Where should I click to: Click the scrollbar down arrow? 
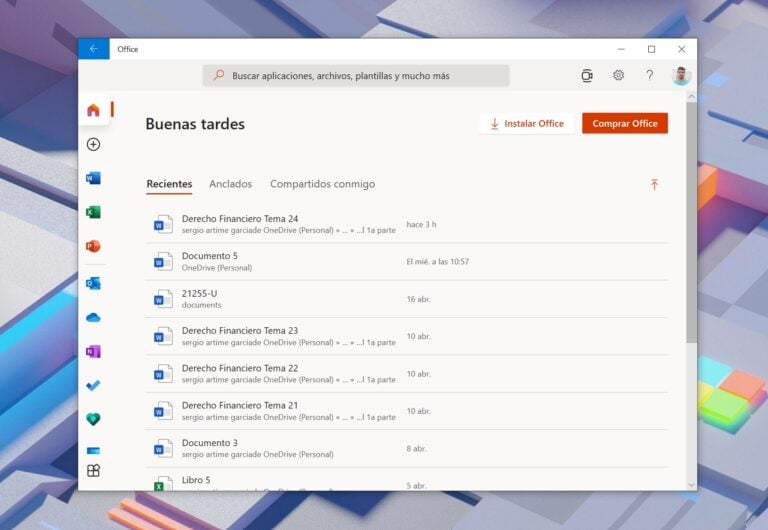point(691,485)
